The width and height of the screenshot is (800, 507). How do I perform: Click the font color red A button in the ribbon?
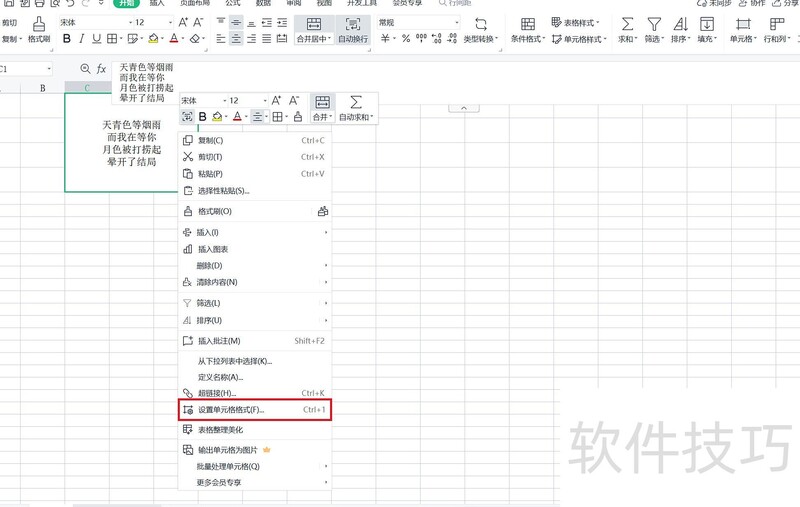(174, 38)
